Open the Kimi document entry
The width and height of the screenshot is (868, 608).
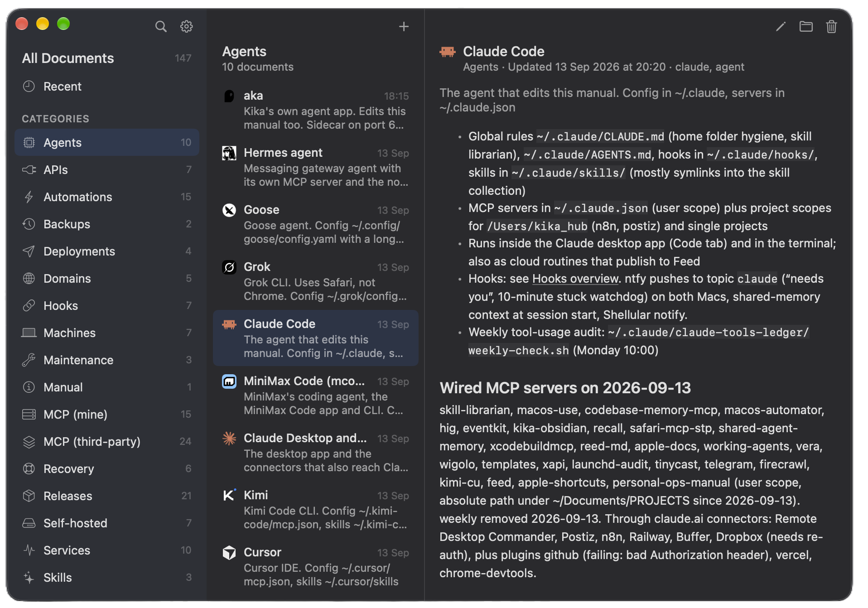pyautogui.click(x=315, y=510)
